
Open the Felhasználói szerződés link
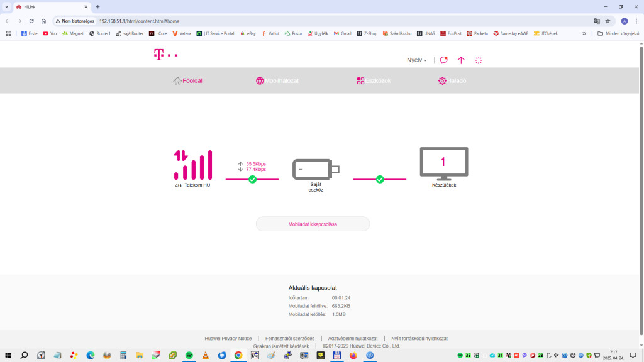click(289, 339)
